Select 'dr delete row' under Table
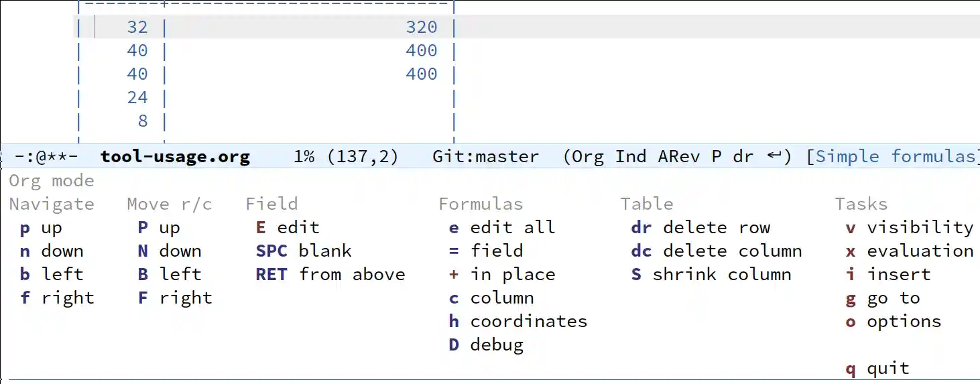Image resolution: width=980 pixels, height=384 pixels. pos(700,228)
